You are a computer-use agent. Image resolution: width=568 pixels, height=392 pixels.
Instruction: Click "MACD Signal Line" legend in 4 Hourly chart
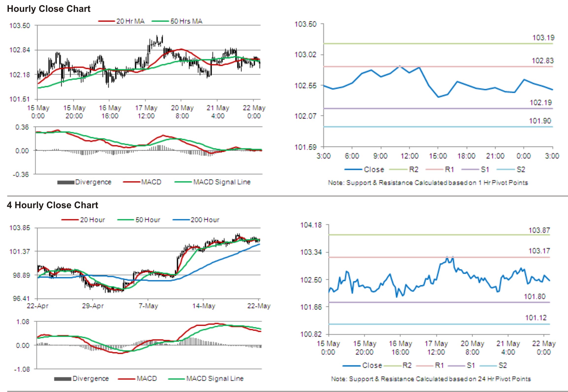(215, 378)
